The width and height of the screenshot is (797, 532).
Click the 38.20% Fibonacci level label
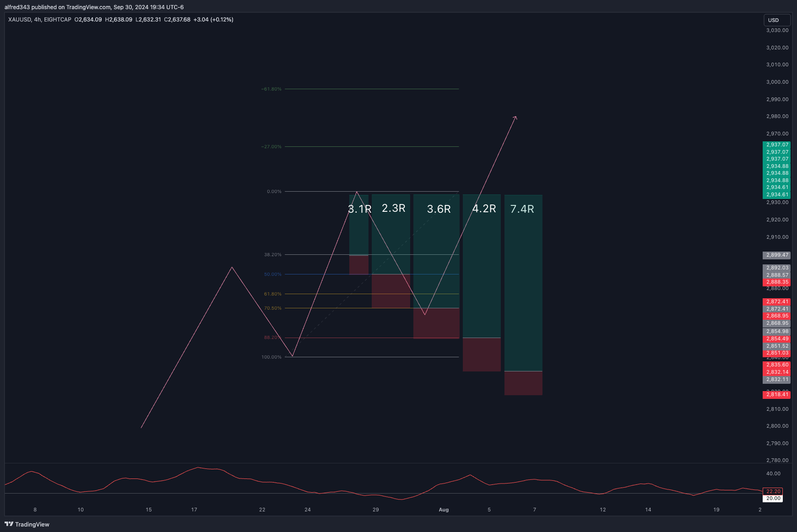coord(273,255)
